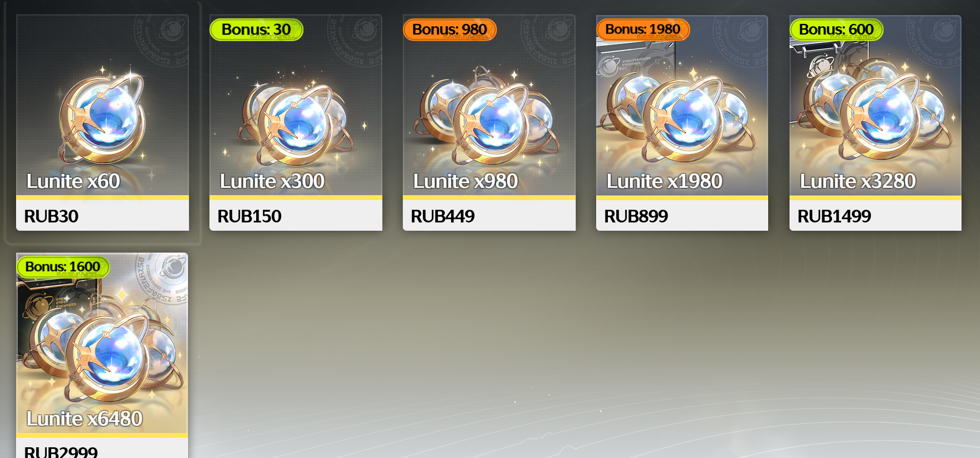This screenshot has height=458, width=980.
Task: Tap the RUB2999 price bar
Action: tap(102, 448)
